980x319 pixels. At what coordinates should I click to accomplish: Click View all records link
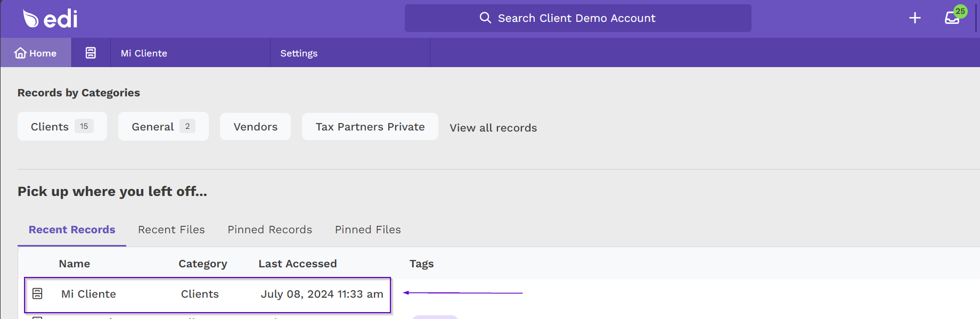pyautogui.click(x=493, y=128)
